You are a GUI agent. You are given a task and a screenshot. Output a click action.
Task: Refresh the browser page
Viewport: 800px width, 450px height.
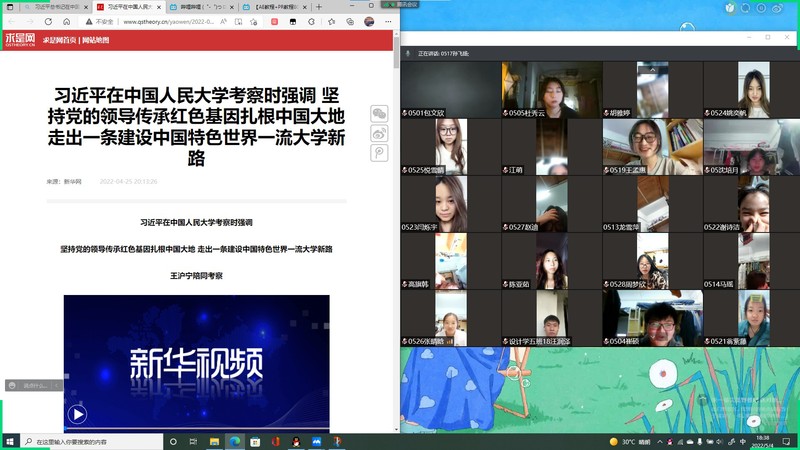point(46,21)
